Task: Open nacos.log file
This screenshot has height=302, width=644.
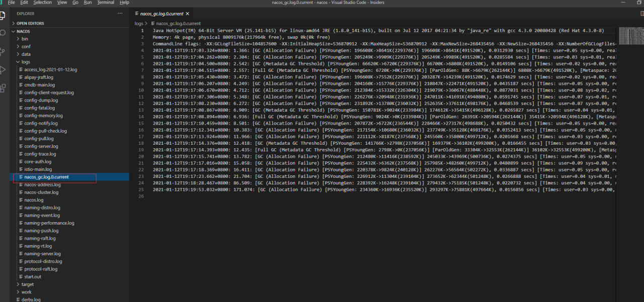Action: [34, 200]
